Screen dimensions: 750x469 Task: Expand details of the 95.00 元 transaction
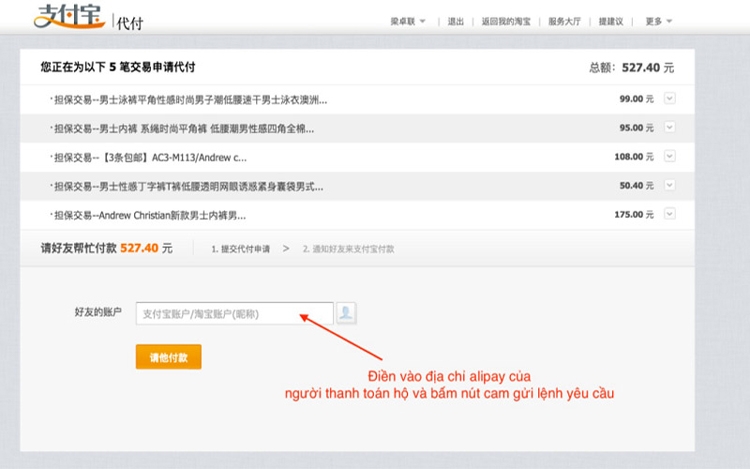click(670, 128)
